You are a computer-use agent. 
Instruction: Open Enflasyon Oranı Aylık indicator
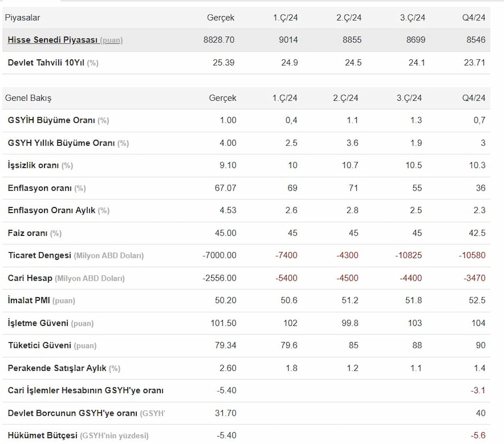[x=51, y=210]
